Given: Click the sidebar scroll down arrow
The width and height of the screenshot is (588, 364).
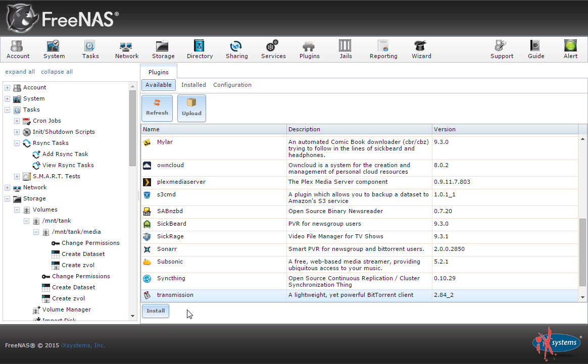Looking at the screenshot, I should tap(132, 316).
